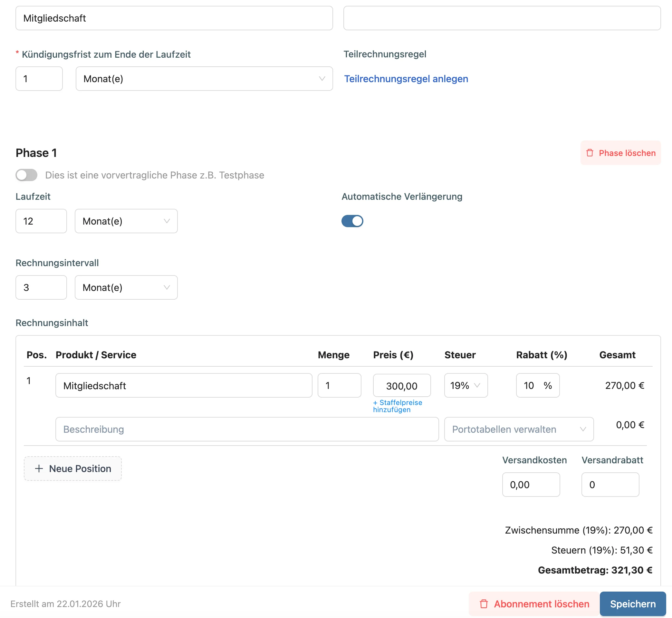Open Kündigungsfrist unit dropdown Monat(e)
Viewport: 672px width, 618px height.
204,79
